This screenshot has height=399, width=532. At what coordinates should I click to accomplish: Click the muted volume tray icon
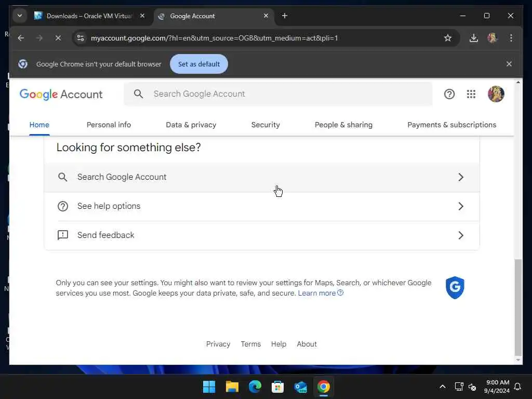(x=472, y=387)
